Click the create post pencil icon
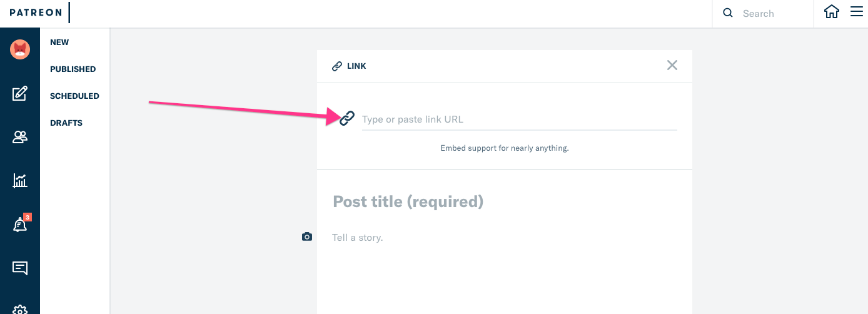868x314 pixels. click(x=20, y=94)
